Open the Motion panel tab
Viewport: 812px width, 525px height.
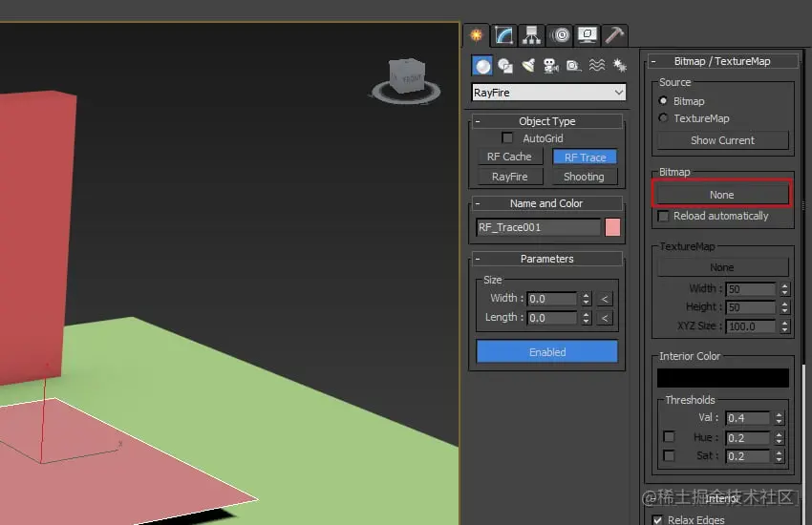561,35
